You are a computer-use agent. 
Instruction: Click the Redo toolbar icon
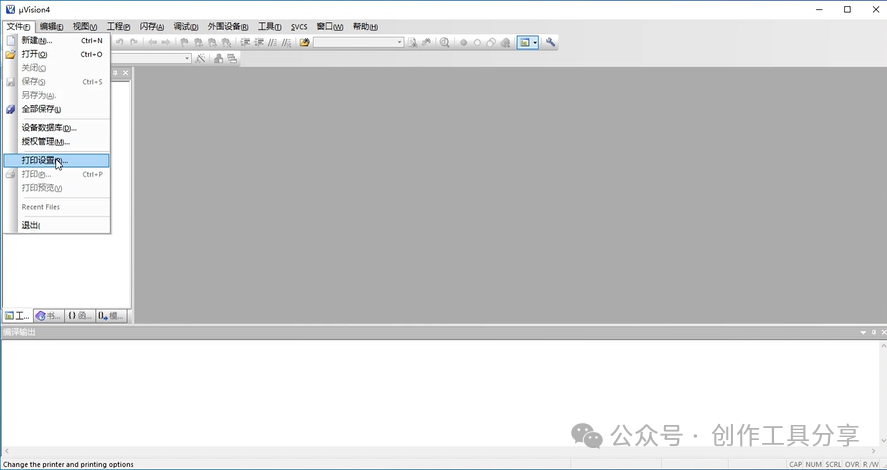tap(134, 42)
